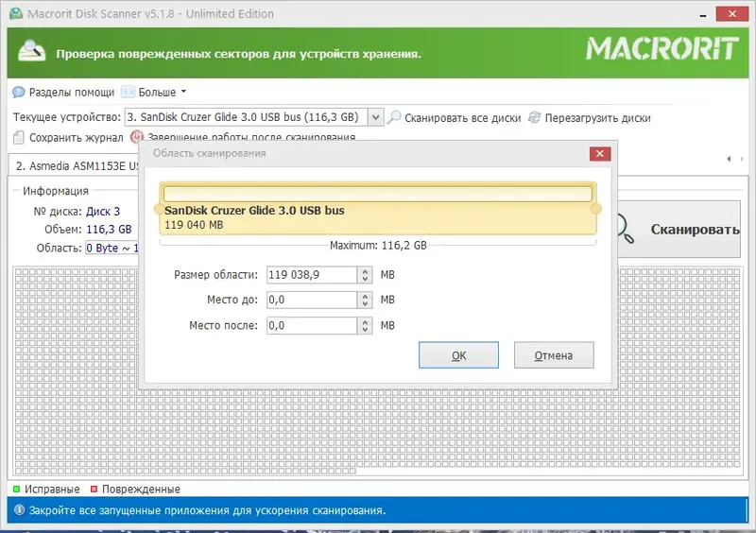Click the Диск 3 disk number value
The height and width of the screenshot is (533, 756).
point(103,212)
